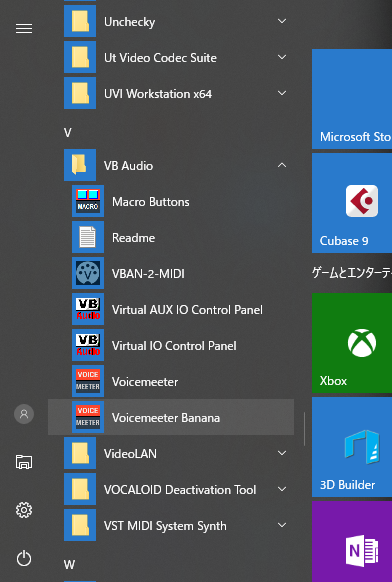Click the V letter section header
The height and width of the screenshot is (582, 392).
[x=68, y=133]
